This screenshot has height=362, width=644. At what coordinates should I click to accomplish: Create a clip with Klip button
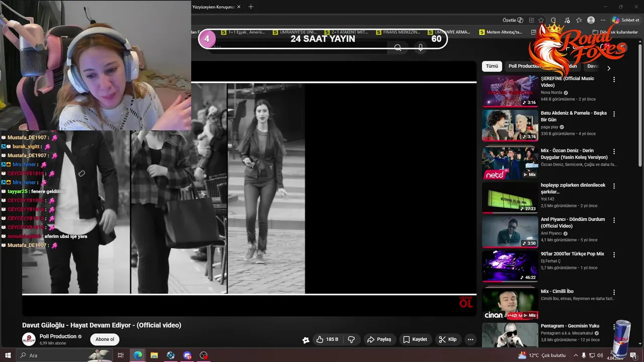447,339
